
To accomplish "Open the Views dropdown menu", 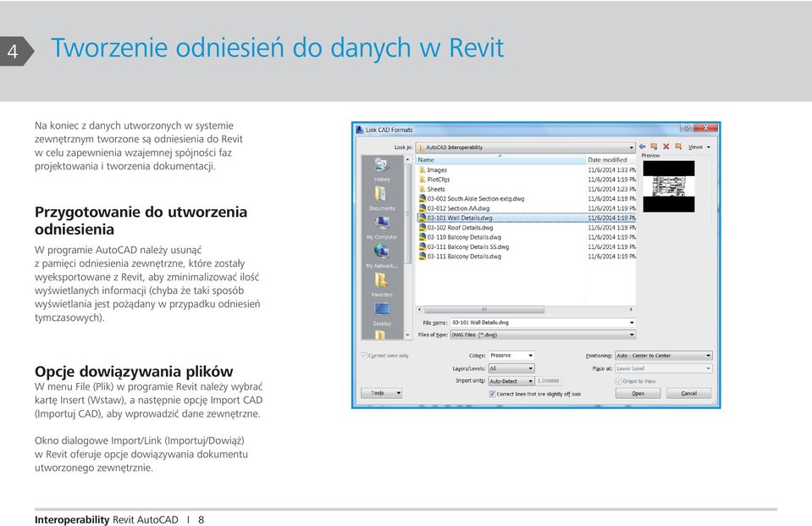I will [699, 147].
